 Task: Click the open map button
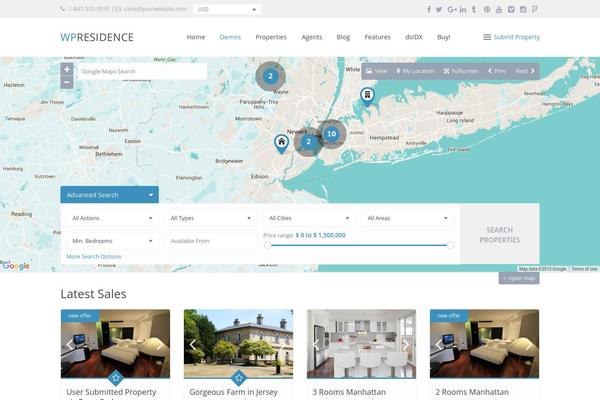(x=519, y=278)
